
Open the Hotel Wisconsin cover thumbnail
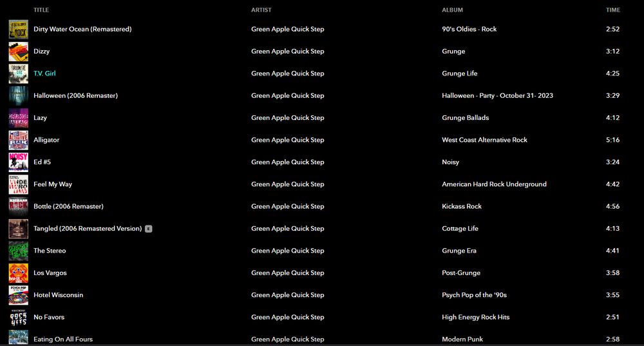[19, 296]
